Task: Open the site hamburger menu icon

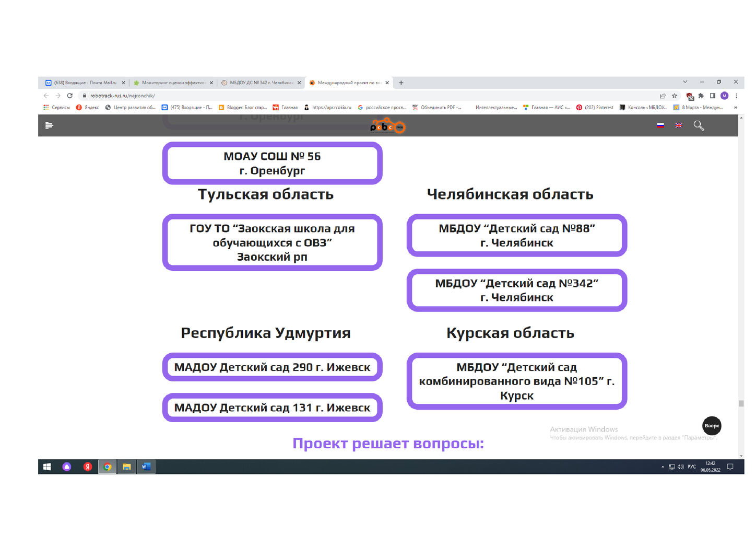Action: click(49, 125)
